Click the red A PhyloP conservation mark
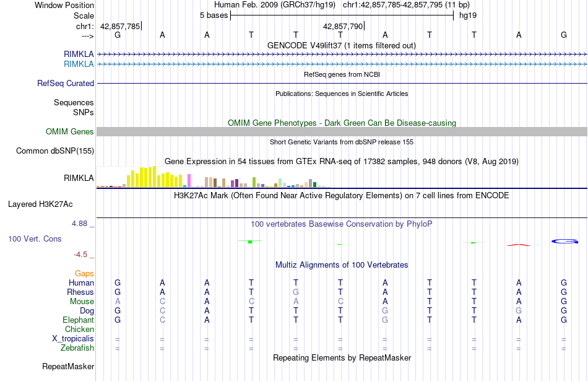Image resolution: width=588 pixels, height=381 pixels. [518, 245]
